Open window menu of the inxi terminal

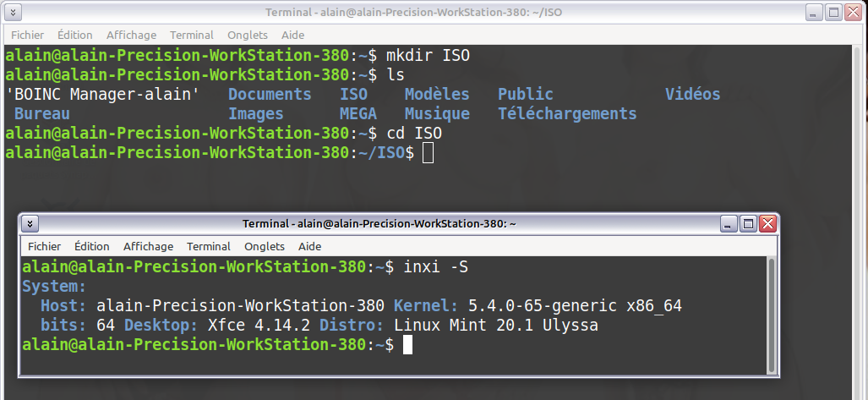click(x=30, y=224)
